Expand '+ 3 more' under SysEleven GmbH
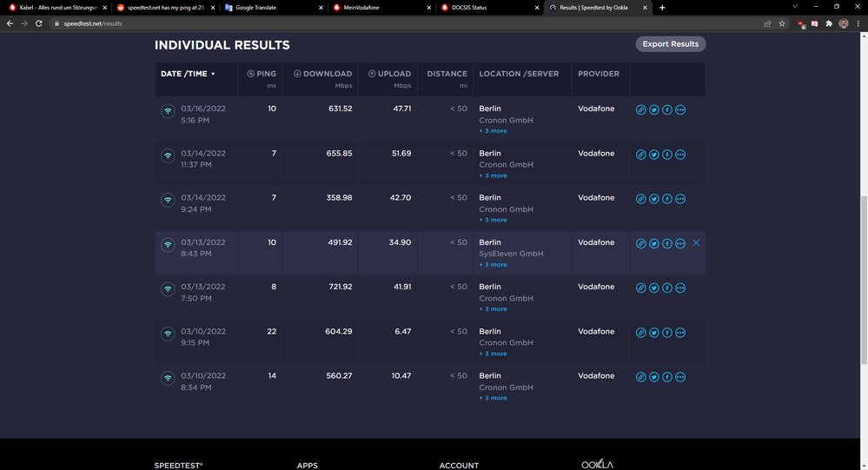868x470 pixels. [493, 265]
